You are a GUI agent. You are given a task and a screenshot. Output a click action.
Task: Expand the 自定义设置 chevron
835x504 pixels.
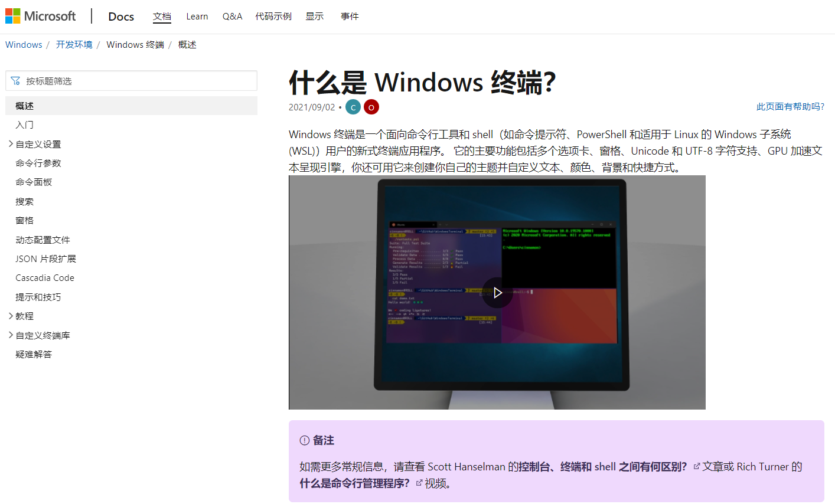coord(11,144)
